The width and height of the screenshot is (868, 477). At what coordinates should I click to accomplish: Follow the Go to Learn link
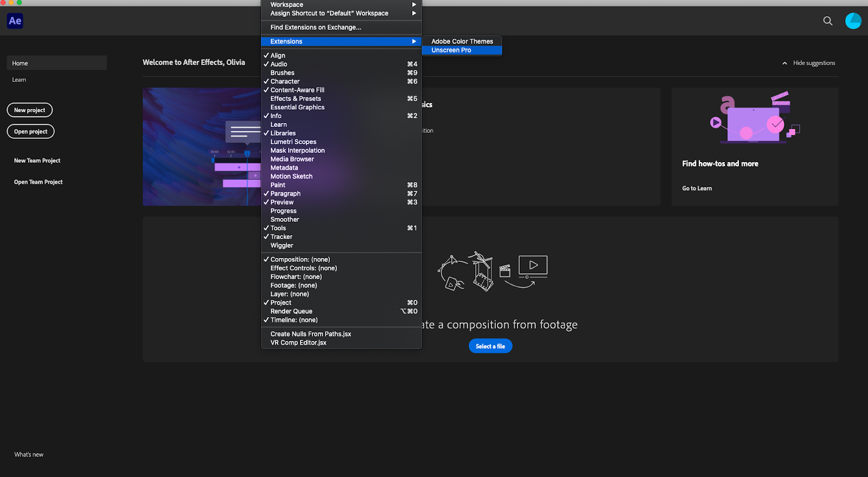tap(697, 189)
